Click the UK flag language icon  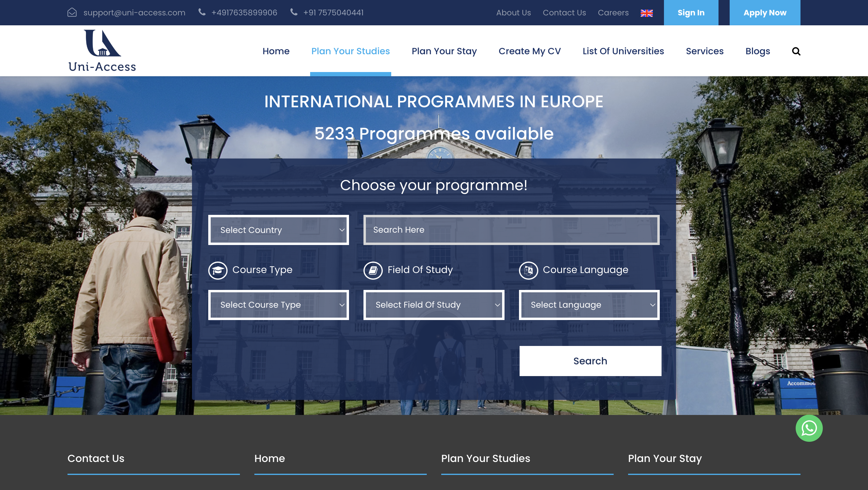tap(646, 13)
